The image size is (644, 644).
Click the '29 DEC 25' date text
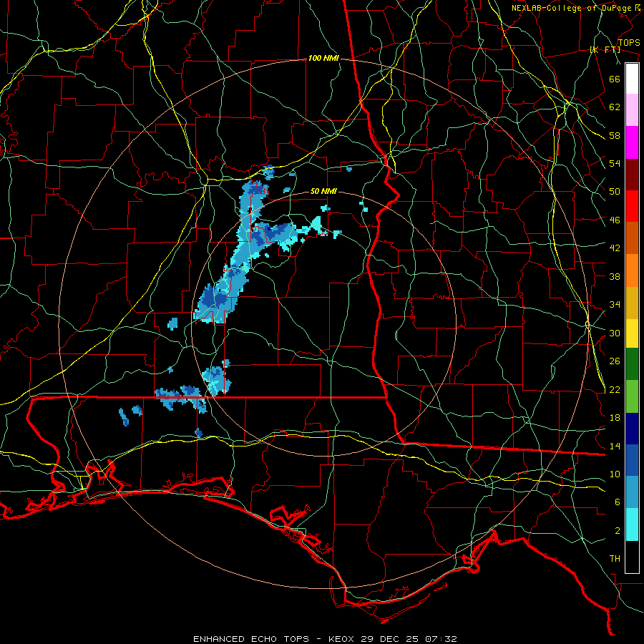(389, 639)
